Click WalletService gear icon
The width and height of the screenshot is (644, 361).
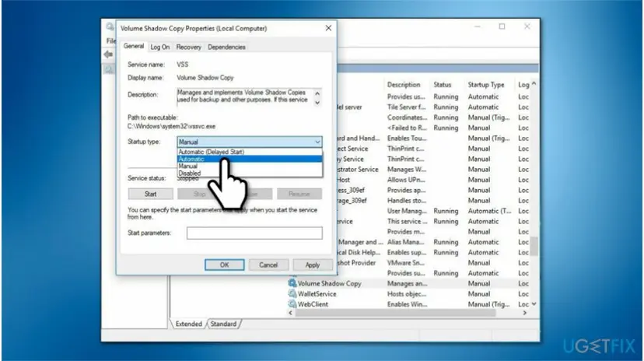click(292, 293)
